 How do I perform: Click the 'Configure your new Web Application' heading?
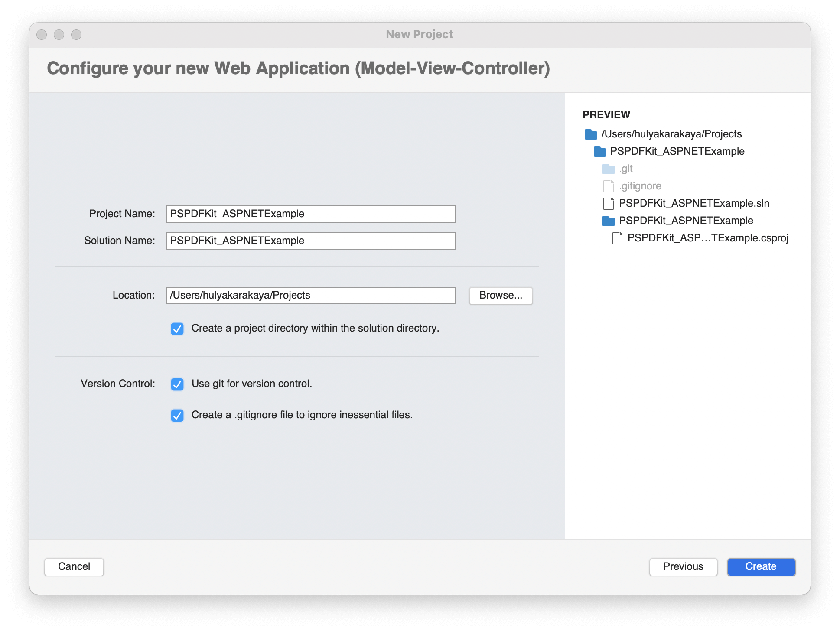pos(299,68)
